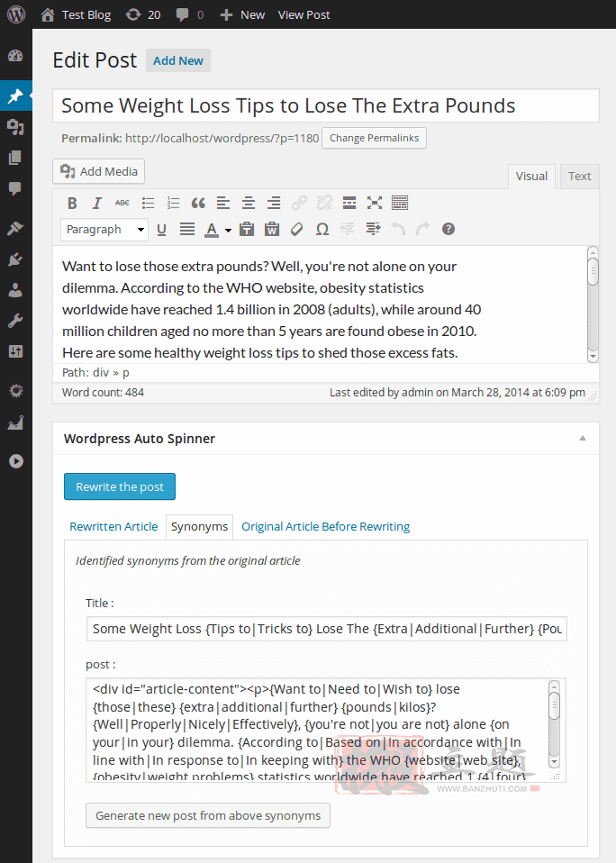Click the unlink icon
Viewport: 616px width, 863px height.
(324, 203)
